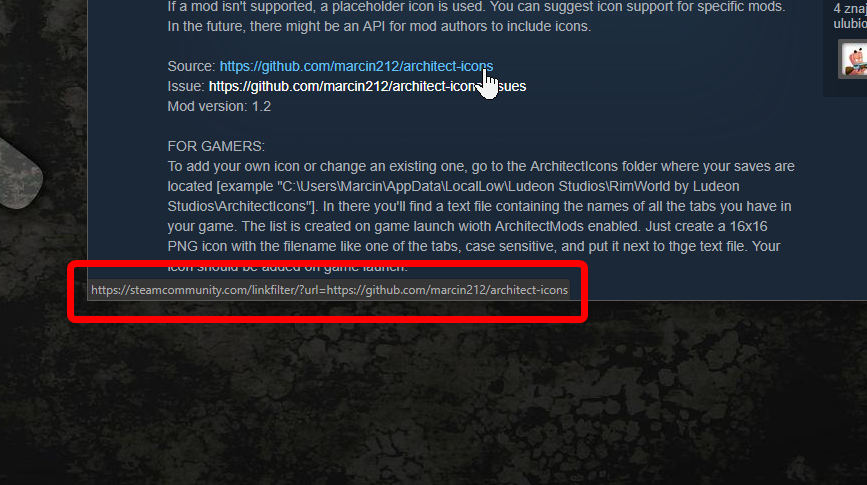The height and width of the screenshot is (485, 867).
Task: Click the line starting "PNG icon with the filename"
Action: point(474,246)
